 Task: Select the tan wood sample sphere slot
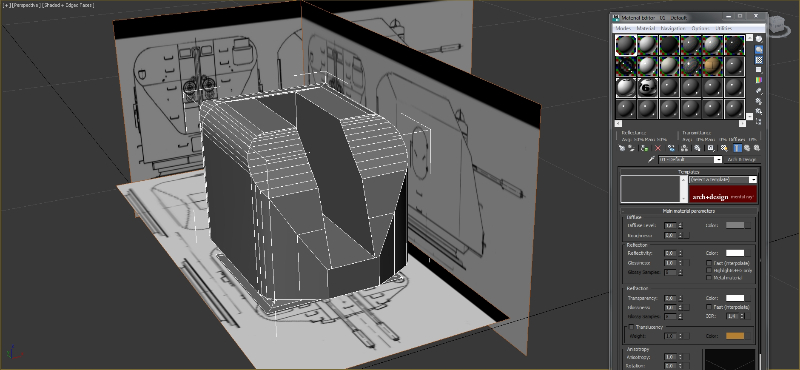(x=713, y=65)
